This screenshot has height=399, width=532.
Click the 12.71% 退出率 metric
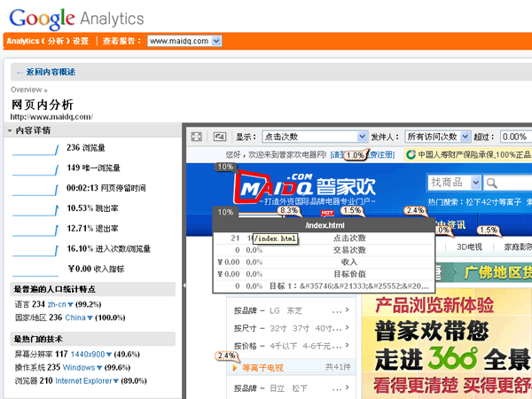(92, 229)
